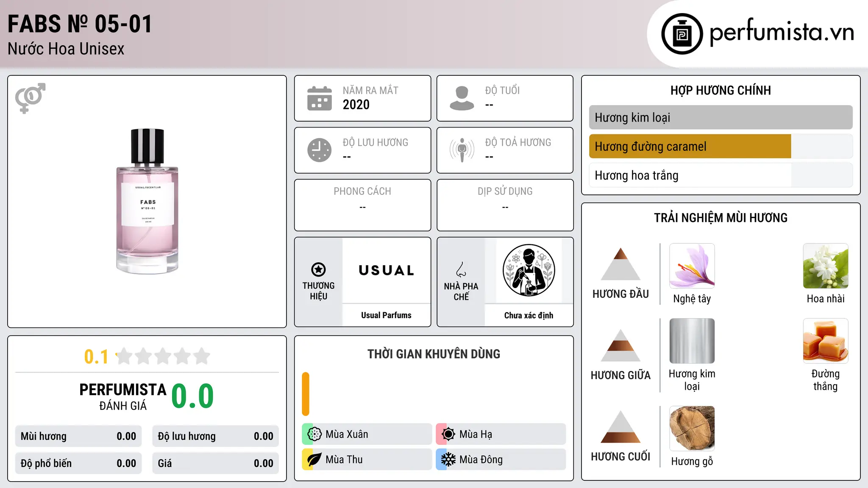Go to perfumista.vn site name
The height and width of the screenshot is (488, 868).
(782, 32)
